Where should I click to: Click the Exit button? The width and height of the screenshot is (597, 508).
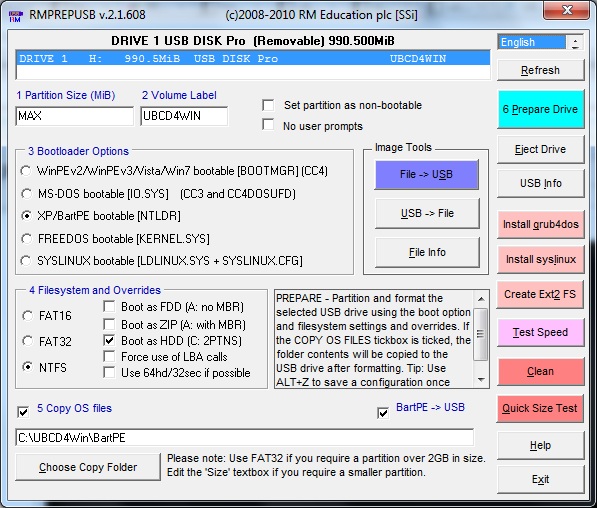(x=540, y=479)
